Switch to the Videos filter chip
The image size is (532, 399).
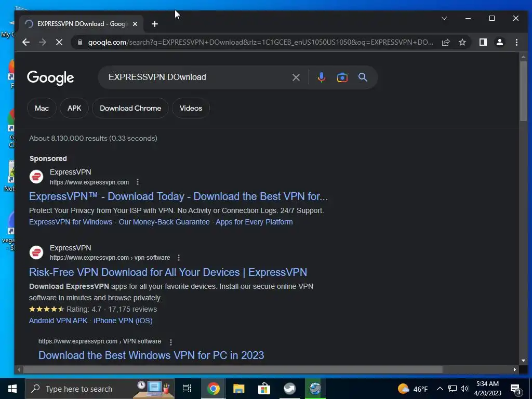click(191, 108)
